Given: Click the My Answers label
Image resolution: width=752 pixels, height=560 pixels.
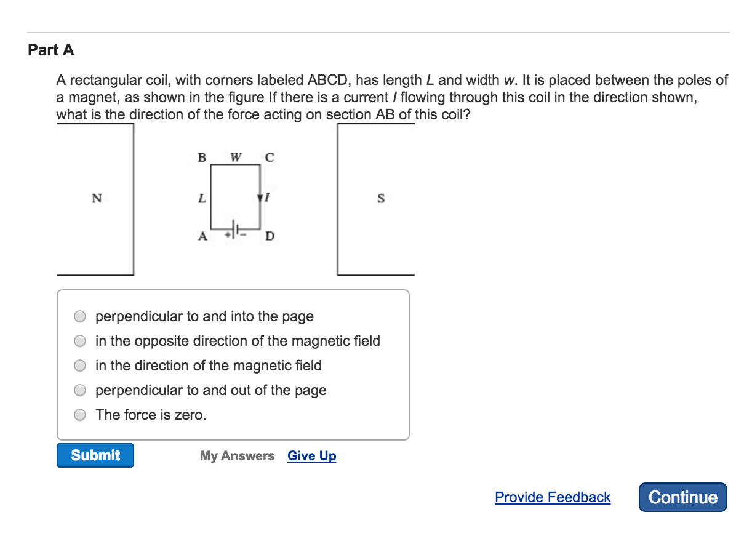Looking at the screenshot, I should (237, 455).
